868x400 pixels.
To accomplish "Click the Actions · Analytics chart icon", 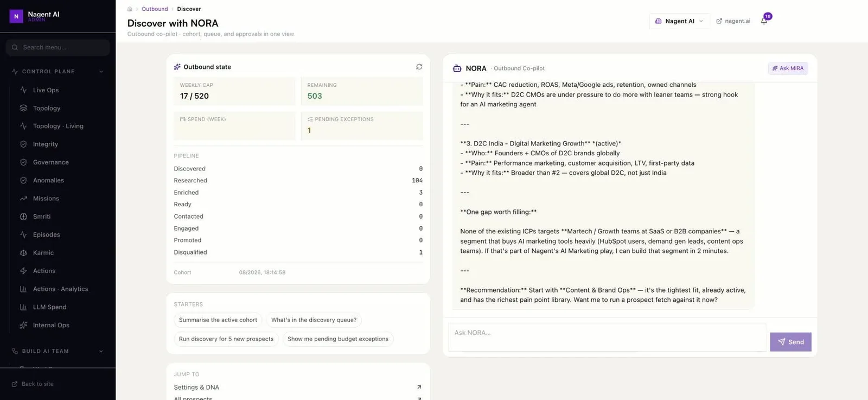I will coord(23,289).
